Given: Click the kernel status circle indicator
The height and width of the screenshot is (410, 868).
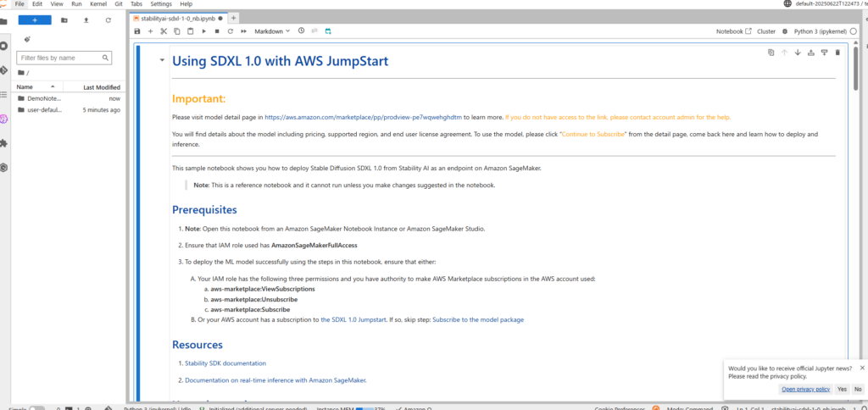Looking at the screenshot, I should tap(853, 31).
